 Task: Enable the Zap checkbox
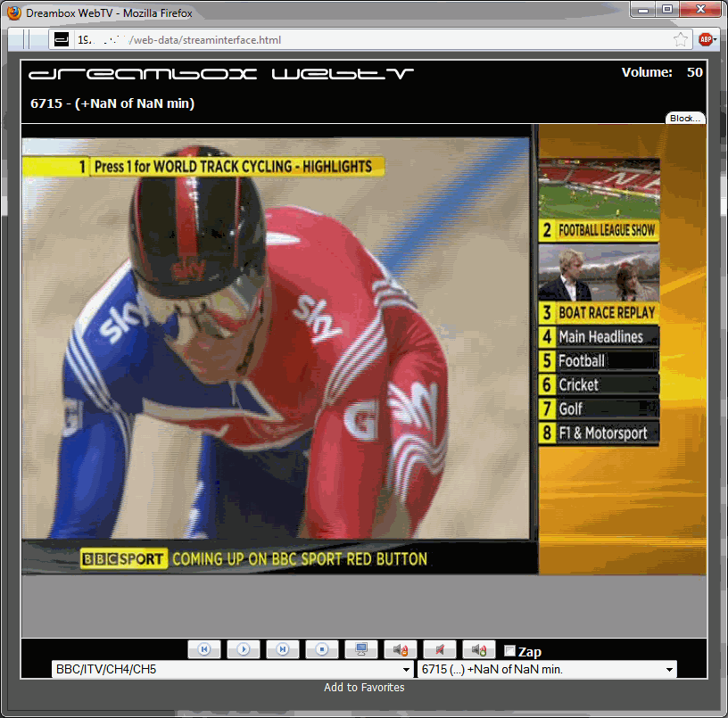click(509, 651)
